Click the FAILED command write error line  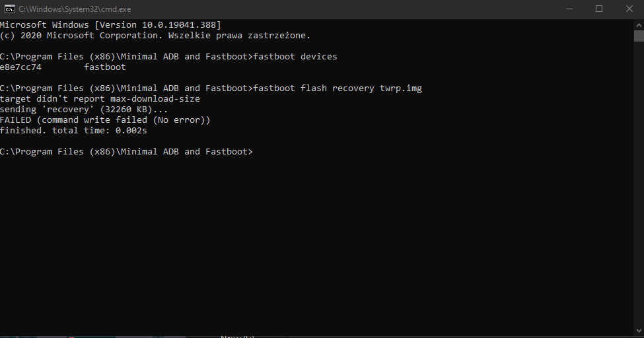104,120
